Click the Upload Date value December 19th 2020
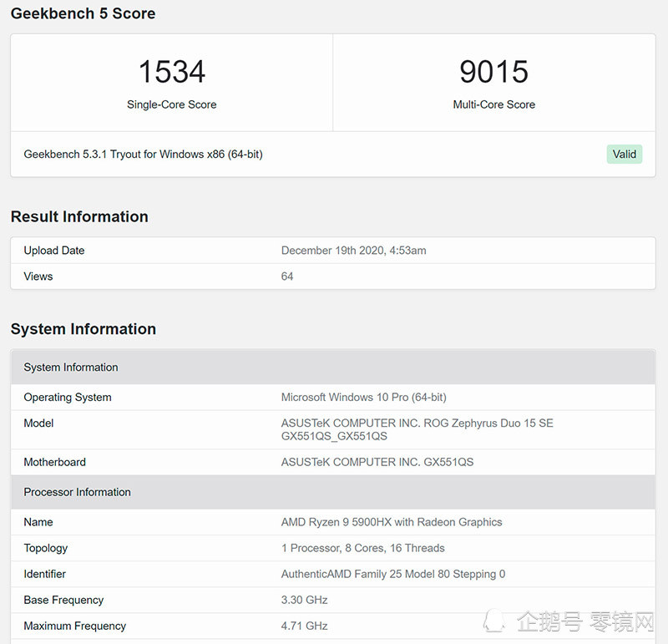Image resolution: width=668 pixels, height=644 pixels. click(x=354, y=251)
